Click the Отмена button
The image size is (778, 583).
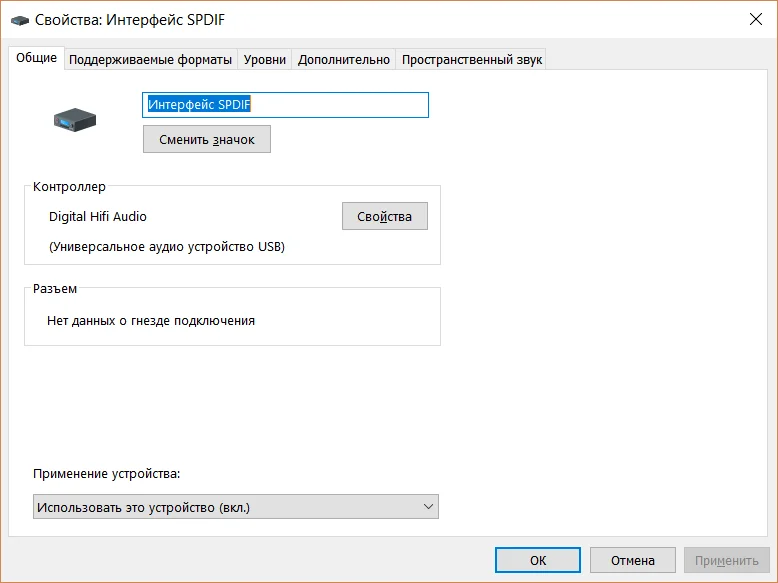click(633, 560)
